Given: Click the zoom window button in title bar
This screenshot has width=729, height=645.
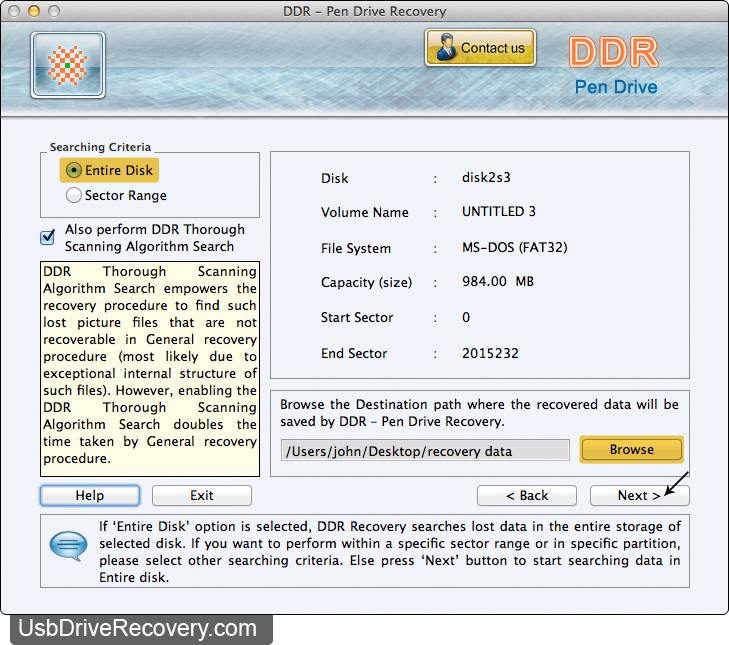Looking at the screenshot, I should pyautogui.click(x=54, y=11).
